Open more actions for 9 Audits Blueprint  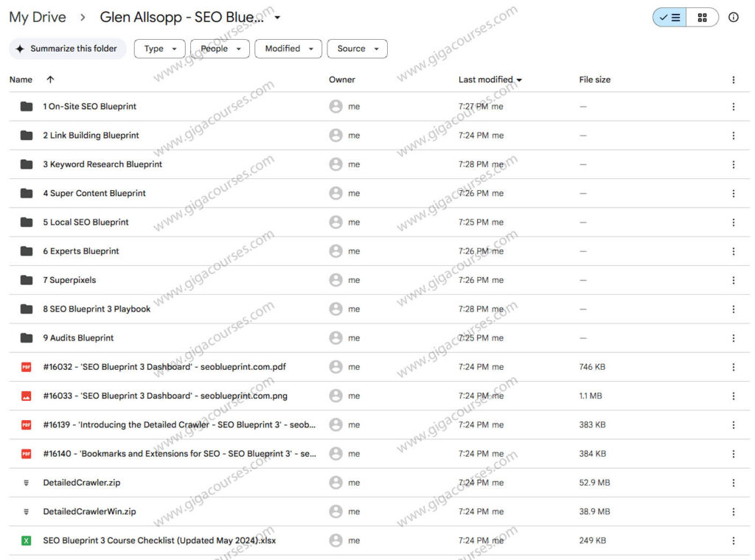(x=733, y=337)
